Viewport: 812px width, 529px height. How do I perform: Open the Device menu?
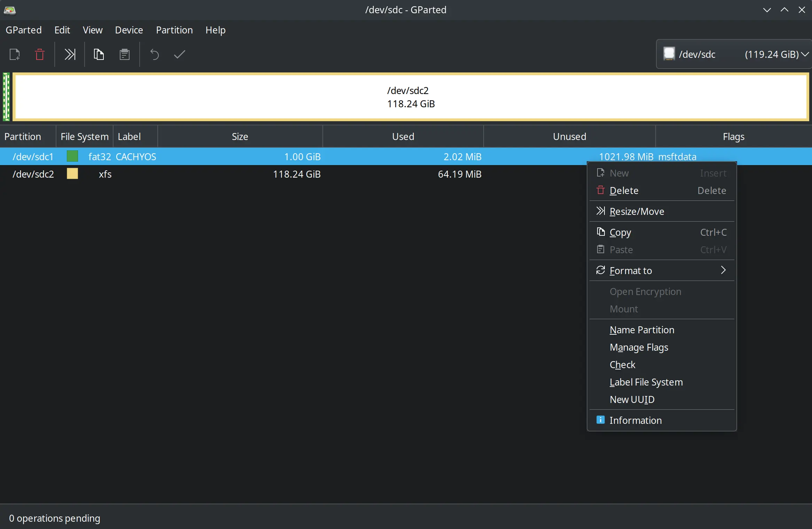click(x=129, y=30)
